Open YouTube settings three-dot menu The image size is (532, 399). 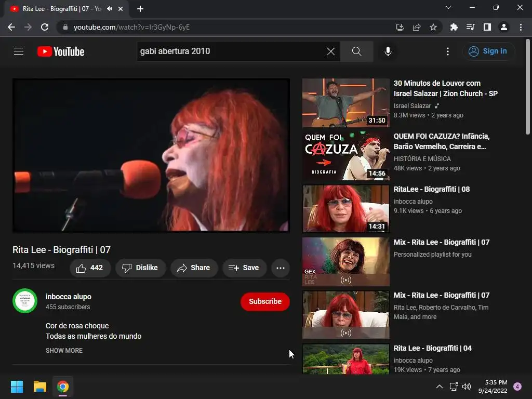tap(448, 51)
